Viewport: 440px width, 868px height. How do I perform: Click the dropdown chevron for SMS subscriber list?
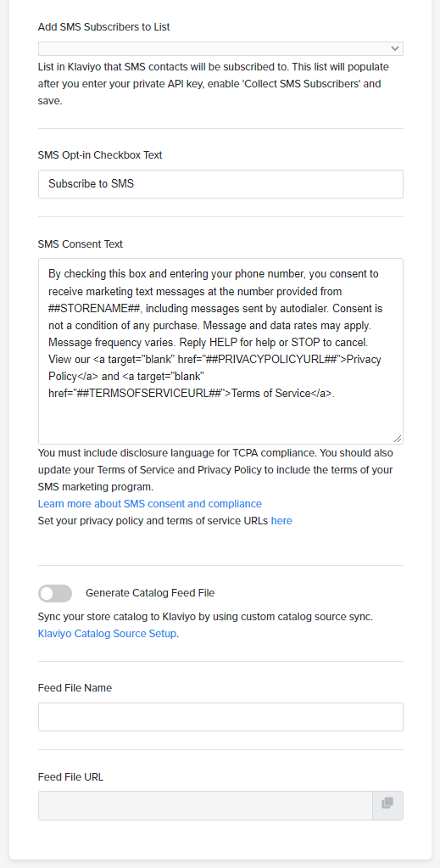click(x=394, y=48)
